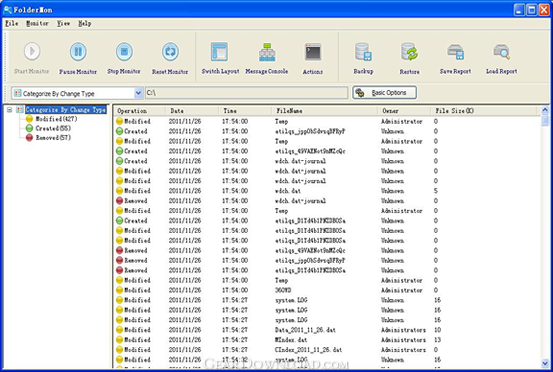Click Removed label of etilqs_jppOhSdvsgBFRyF row
The image size is (553, 372).
[136, 260]
